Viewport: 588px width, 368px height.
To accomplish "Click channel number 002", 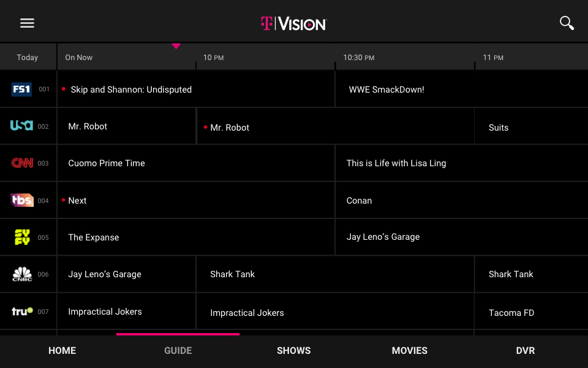I will click(x=43, y=126).
